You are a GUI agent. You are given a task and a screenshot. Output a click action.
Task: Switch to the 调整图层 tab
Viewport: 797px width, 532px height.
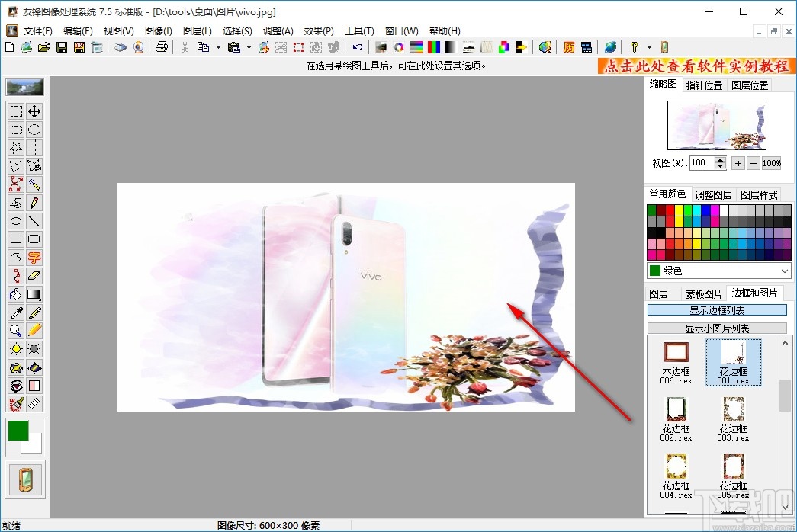(713, 194)
